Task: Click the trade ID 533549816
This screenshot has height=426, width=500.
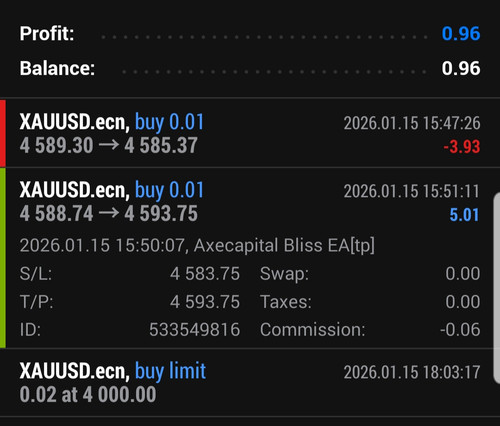Action: (x=195, y=330)
